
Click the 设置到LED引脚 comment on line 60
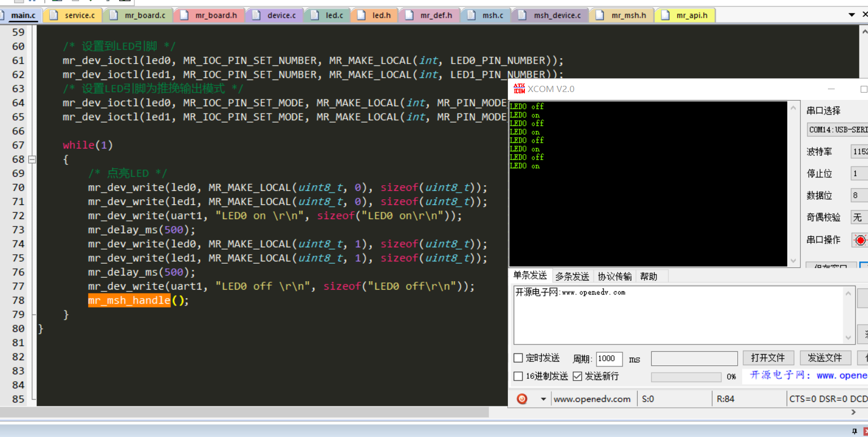tap(119, 46)
